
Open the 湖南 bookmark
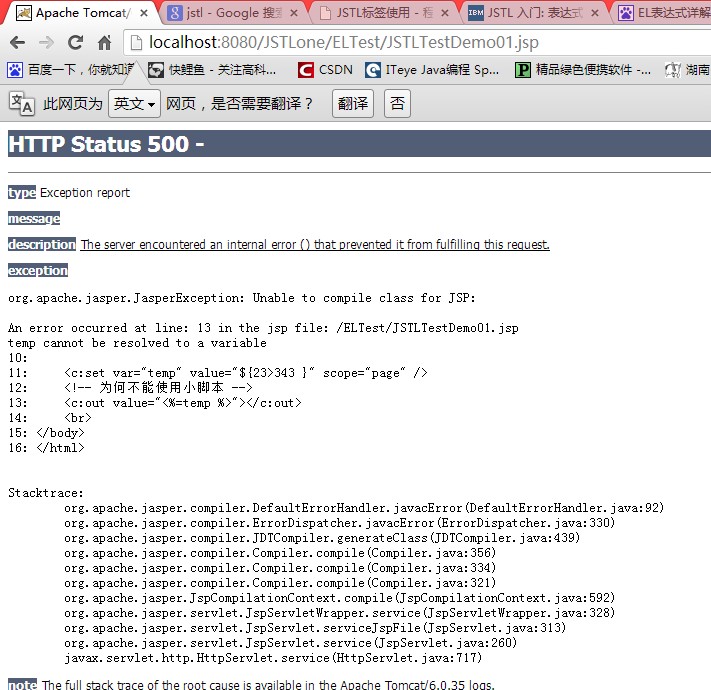pos(687,69)
